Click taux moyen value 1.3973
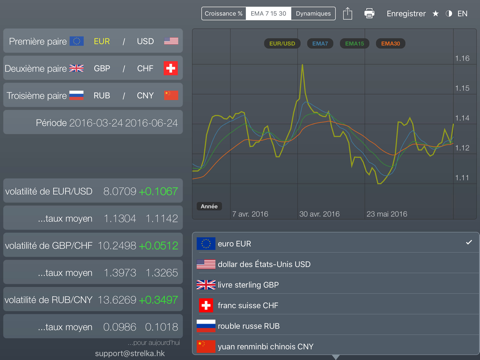This screenshot has height=360, width=480. pos(120,273)
